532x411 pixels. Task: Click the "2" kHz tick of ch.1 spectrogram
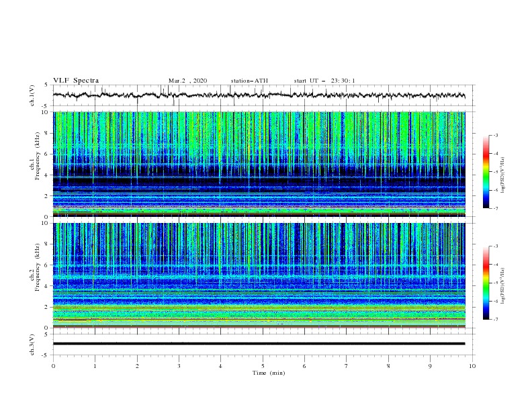[46, 195]
